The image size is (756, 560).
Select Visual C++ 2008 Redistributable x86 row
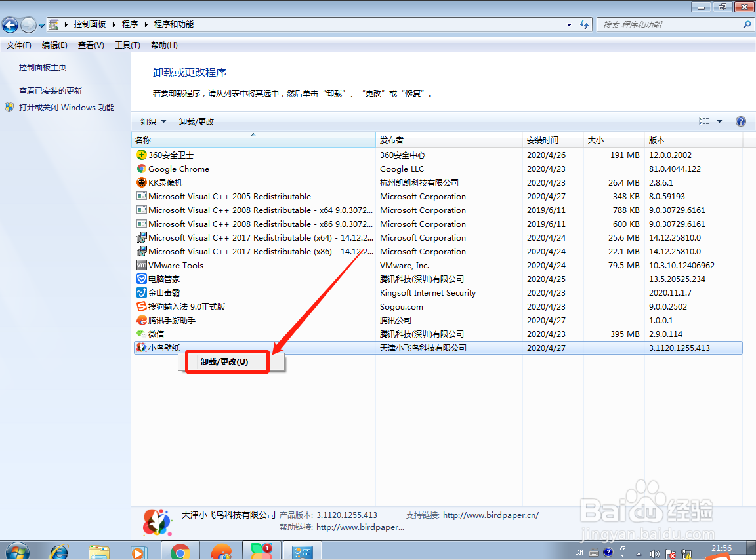tap(438, 224)
